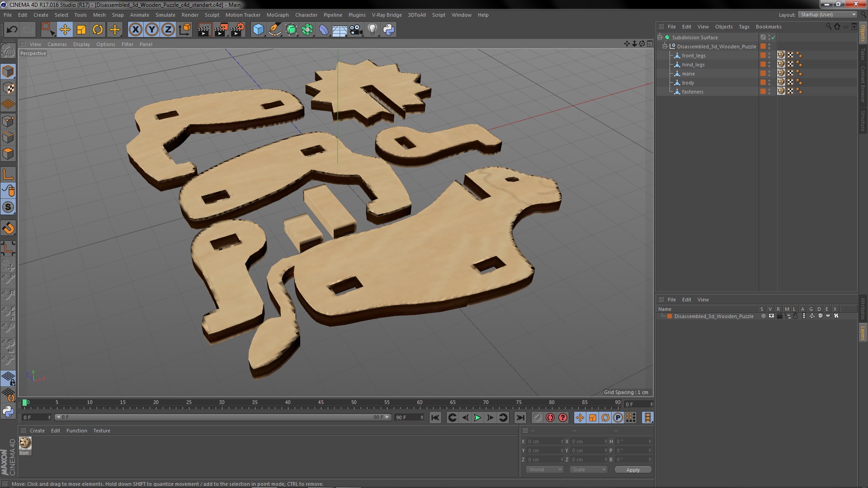Select the Move tool in the top toolbar
Viewport: 868px width, 488px height.
click(65, 30)
